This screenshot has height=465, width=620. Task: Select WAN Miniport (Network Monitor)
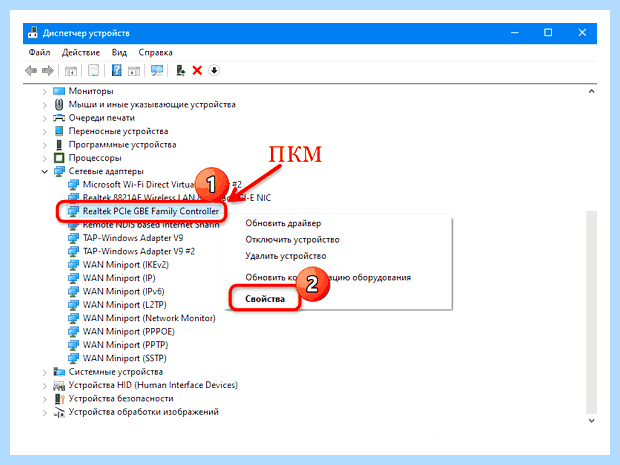(149, 318)
